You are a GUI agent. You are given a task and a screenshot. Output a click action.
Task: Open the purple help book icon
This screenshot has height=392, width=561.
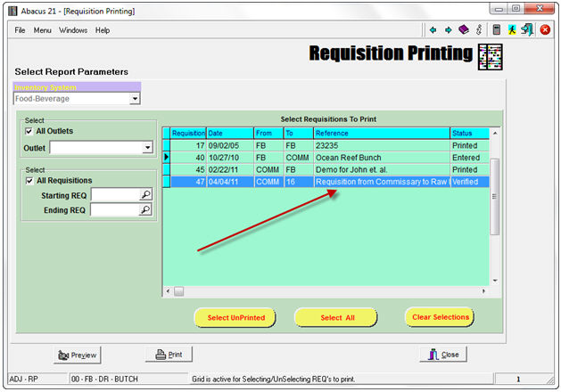464,29
